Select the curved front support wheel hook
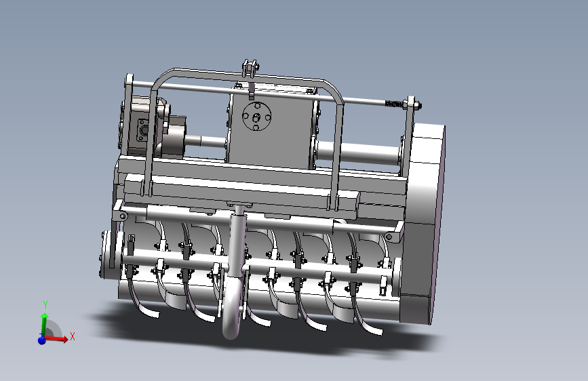The image size is (588, 381). click(233, 308)
